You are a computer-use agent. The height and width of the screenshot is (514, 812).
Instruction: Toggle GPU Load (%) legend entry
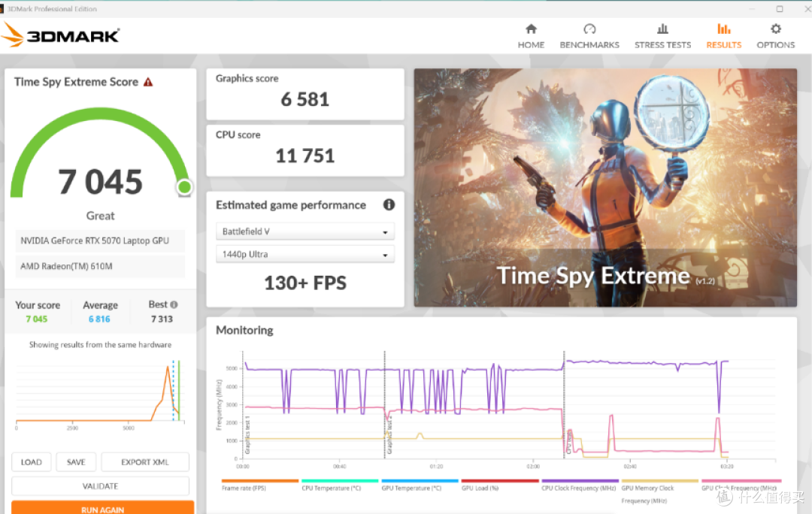point(500,485)
